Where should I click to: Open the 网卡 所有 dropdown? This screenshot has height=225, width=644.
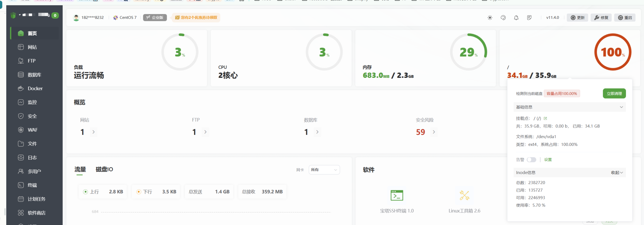[x=324, y=170]
